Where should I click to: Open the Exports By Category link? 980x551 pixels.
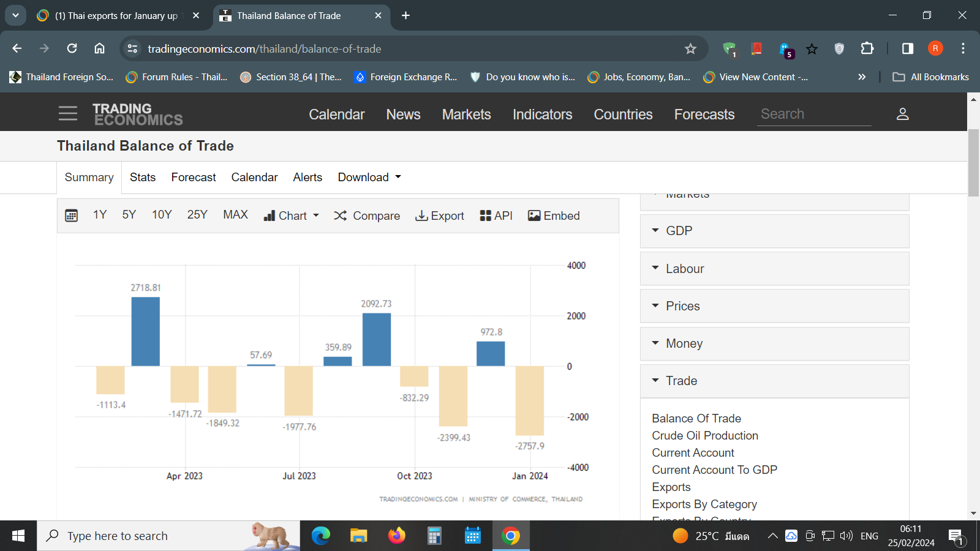704,504
